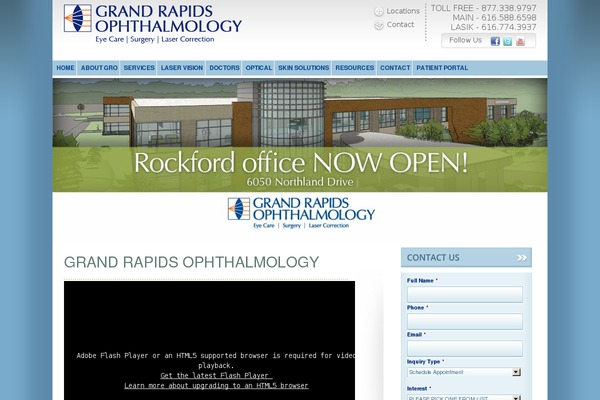Open the LASER VISION menu
This screenshot has height=400, width=600.
tap(182, 68)
